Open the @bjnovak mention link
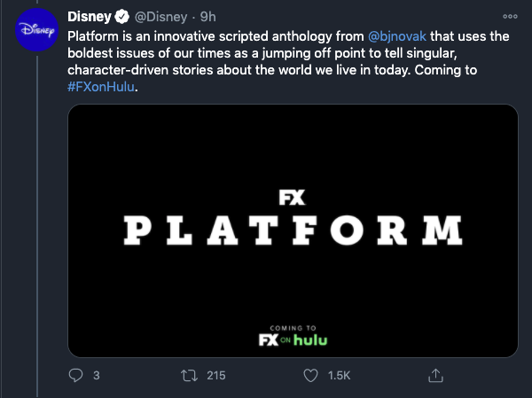 coord(397,36)
